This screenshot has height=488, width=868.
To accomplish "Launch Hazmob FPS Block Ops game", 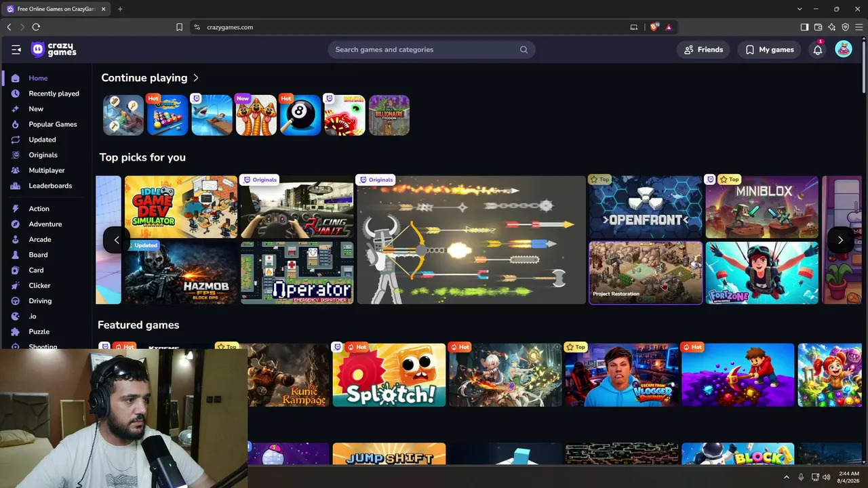I will click(181, 272).
